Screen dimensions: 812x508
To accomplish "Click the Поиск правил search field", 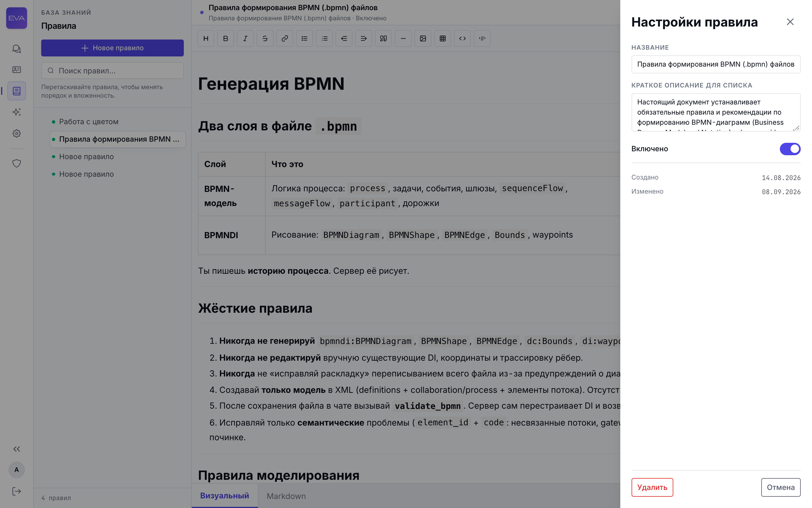I will click(112, 71).
